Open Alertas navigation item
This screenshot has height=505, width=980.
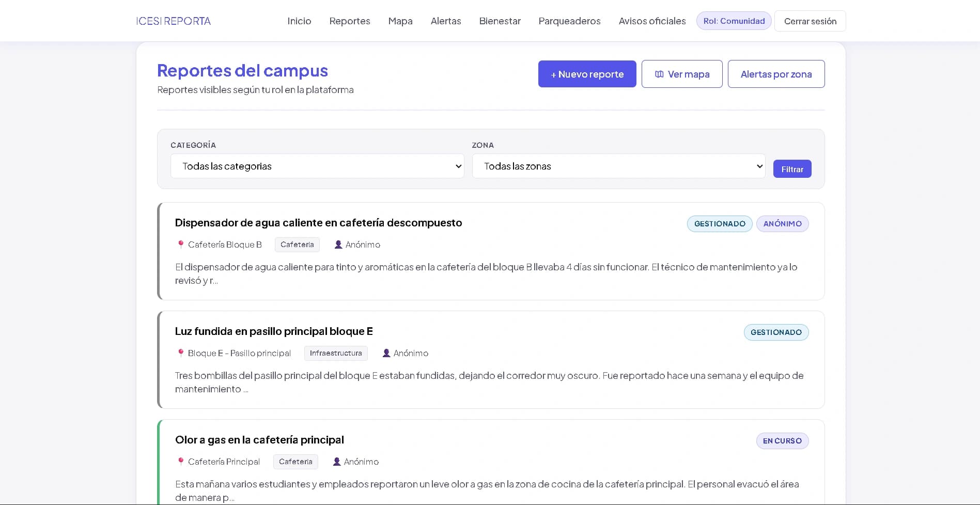point(446,21)
